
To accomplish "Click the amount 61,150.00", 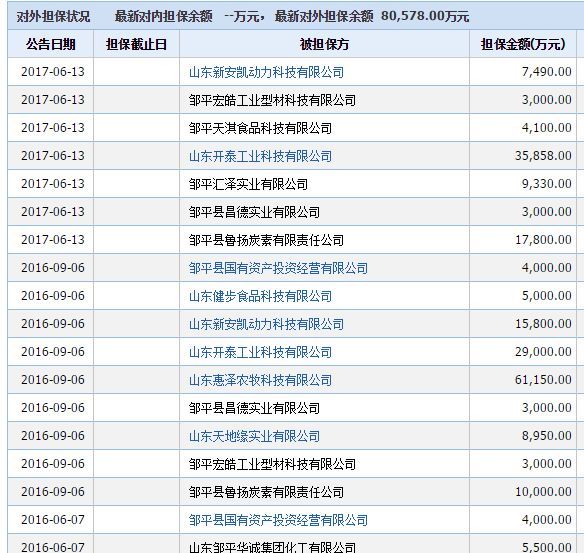I will click(x=543, y=379).
